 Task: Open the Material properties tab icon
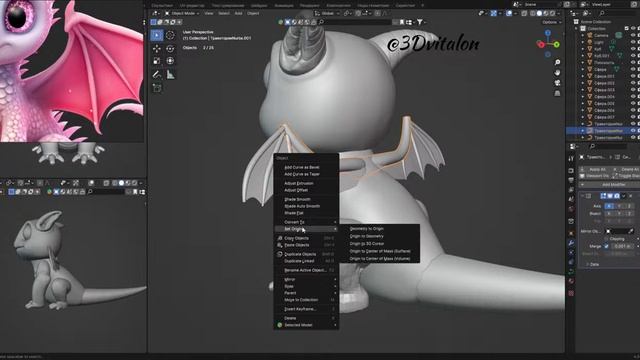pos(571,282)
